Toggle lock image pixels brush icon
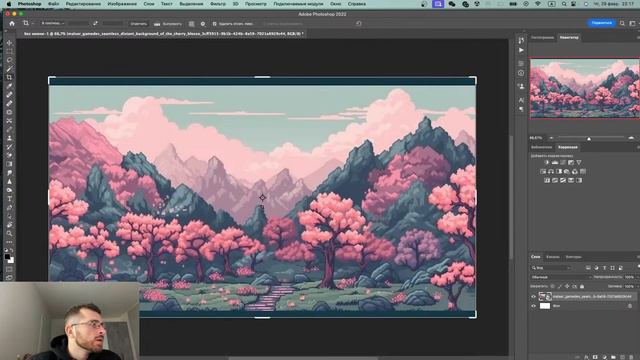 (x=560, y=286)
